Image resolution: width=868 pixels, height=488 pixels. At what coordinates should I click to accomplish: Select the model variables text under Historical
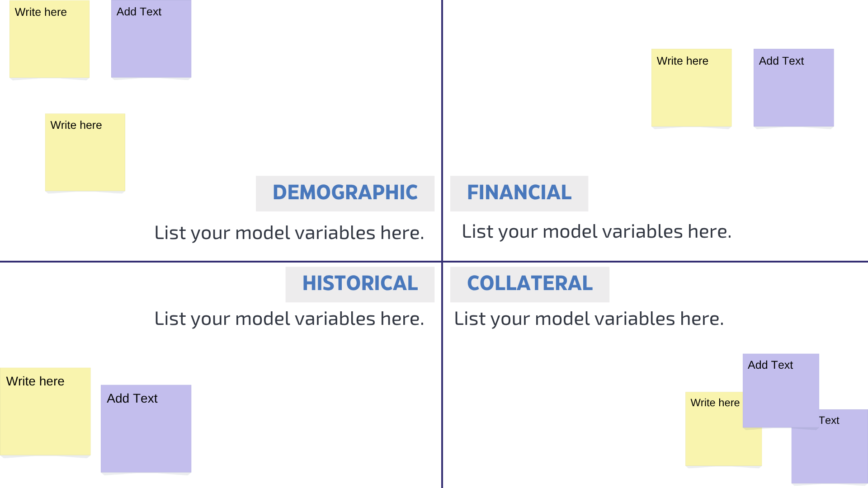coord(289,319)
